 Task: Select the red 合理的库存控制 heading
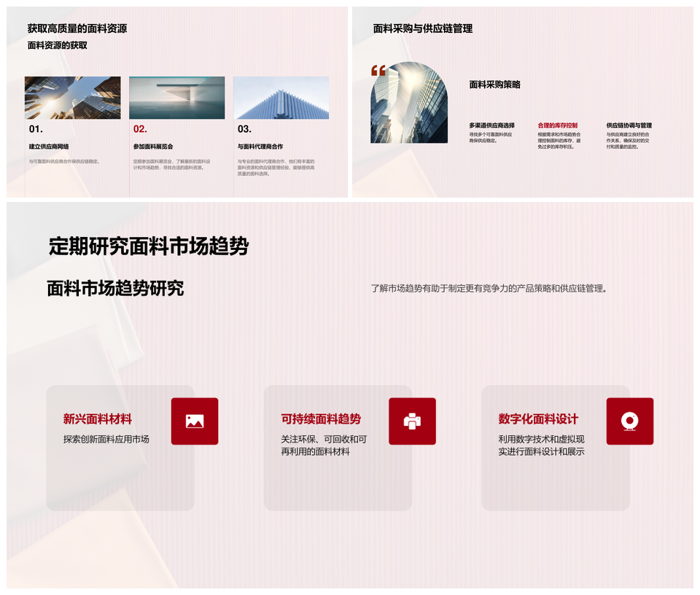coord(557,125)
